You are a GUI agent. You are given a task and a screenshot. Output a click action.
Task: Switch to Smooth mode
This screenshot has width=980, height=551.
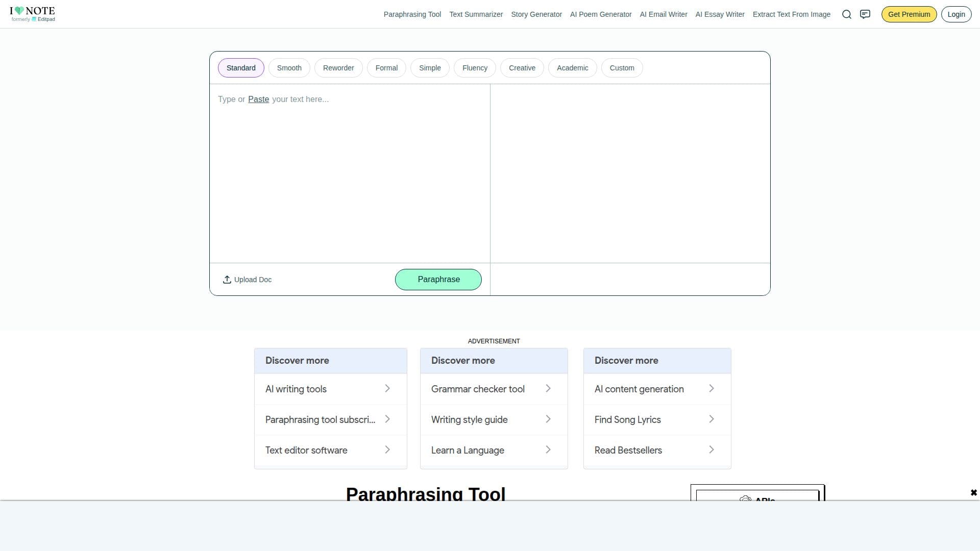click(289, 68)
